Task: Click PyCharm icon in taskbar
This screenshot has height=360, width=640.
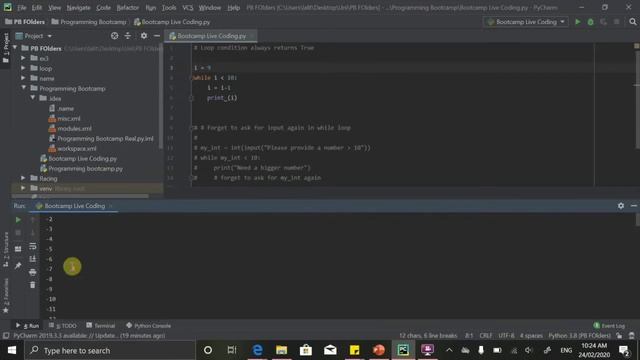Action: [x=403, y=350]
